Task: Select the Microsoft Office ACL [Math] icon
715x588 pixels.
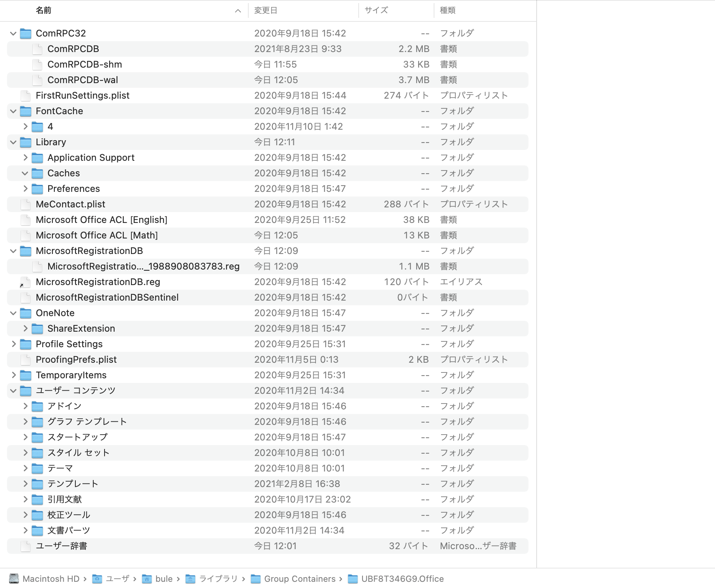Action: (x=26, y=235)
